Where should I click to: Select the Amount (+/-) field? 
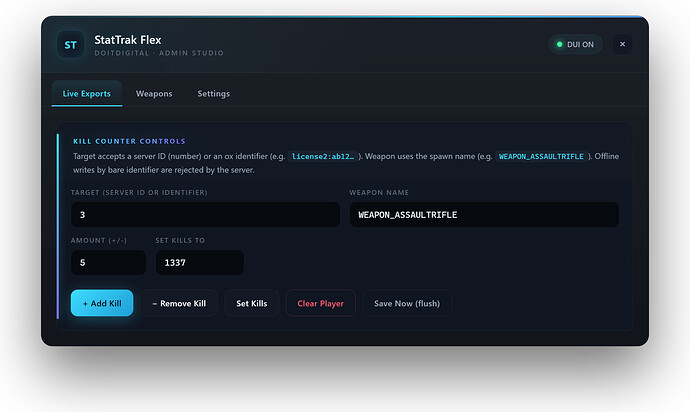(x=108, y=263)
